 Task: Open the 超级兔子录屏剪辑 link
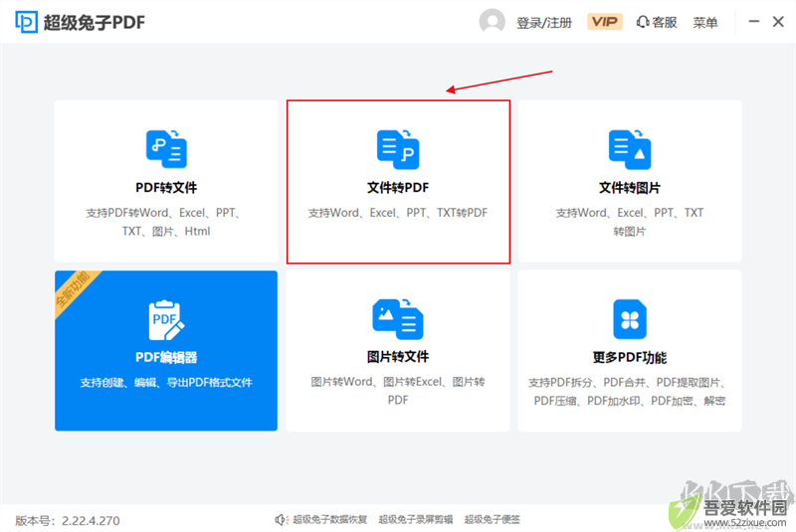point(416,520)
